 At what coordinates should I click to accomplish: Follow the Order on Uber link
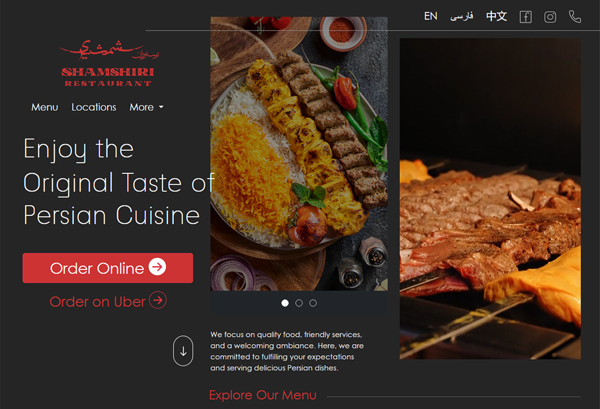[x=108, y=301]
